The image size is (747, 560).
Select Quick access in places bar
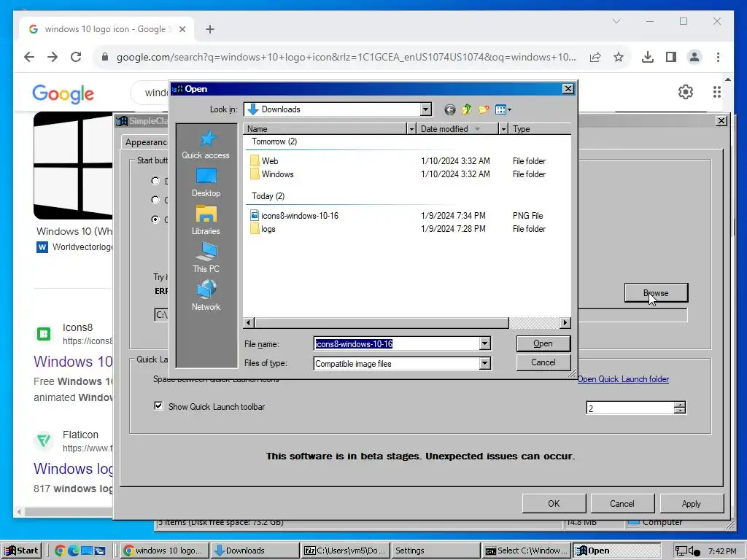tap(206, 145)
